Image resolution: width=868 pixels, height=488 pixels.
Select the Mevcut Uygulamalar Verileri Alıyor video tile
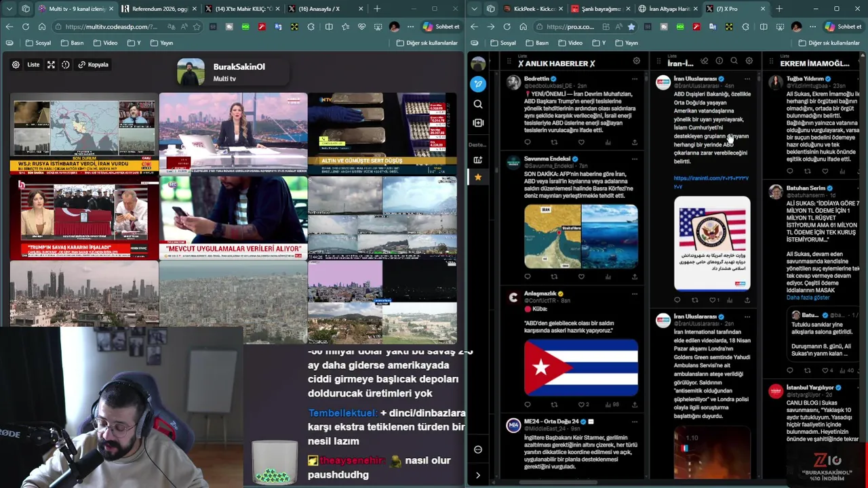tap(233, 218)
